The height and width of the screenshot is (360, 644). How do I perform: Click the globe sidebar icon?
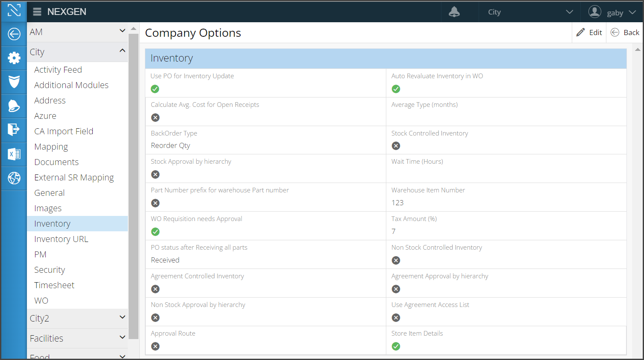point(14,177)
